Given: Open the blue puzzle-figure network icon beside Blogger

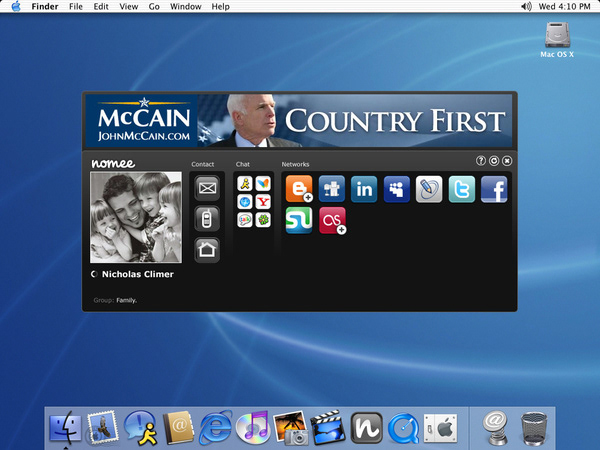Looking at the screenshot, I should click(331, 189).
